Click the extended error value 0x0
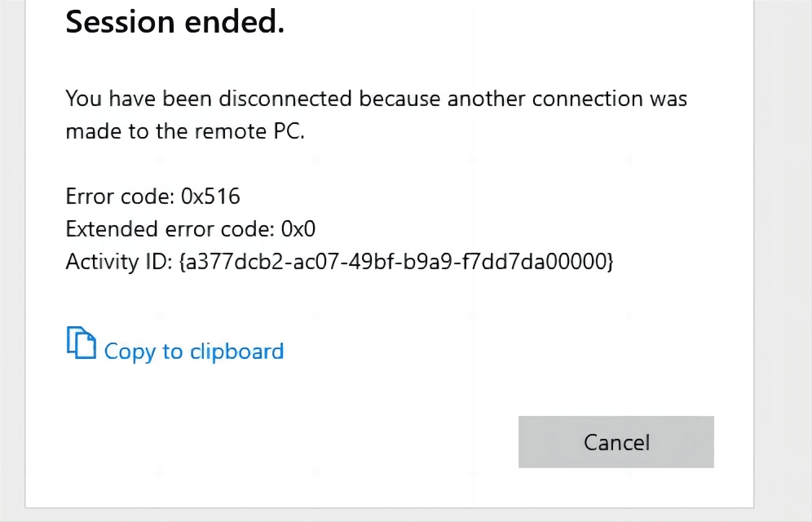 tap(298, 229)
